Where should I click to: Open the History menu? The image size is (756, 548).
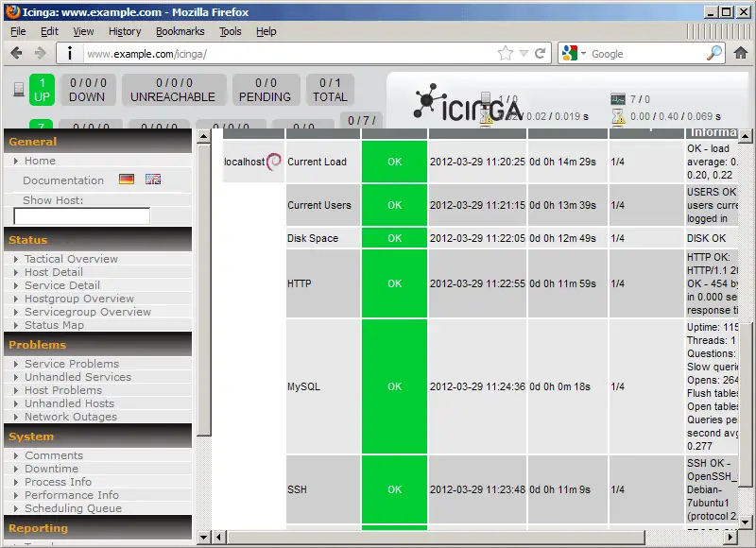[x=125, y=31]
